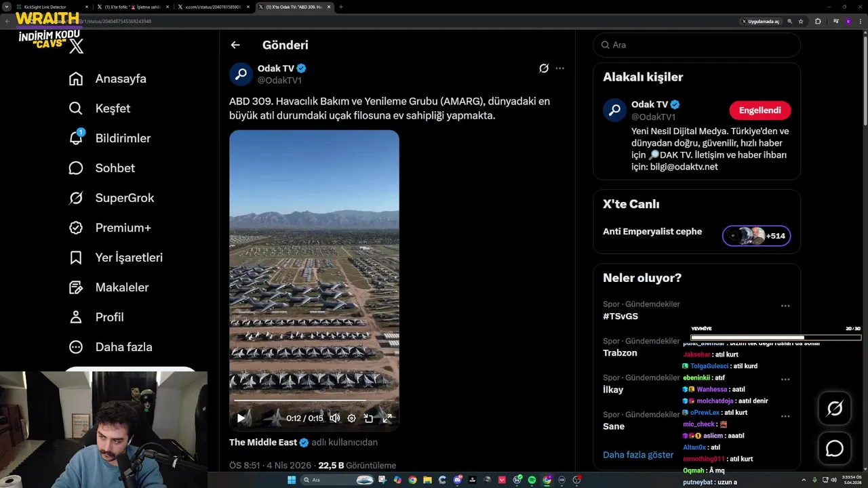The image size is (868, 488).
Task: Play the Odak TV video
Action: [x=241, y=418]
